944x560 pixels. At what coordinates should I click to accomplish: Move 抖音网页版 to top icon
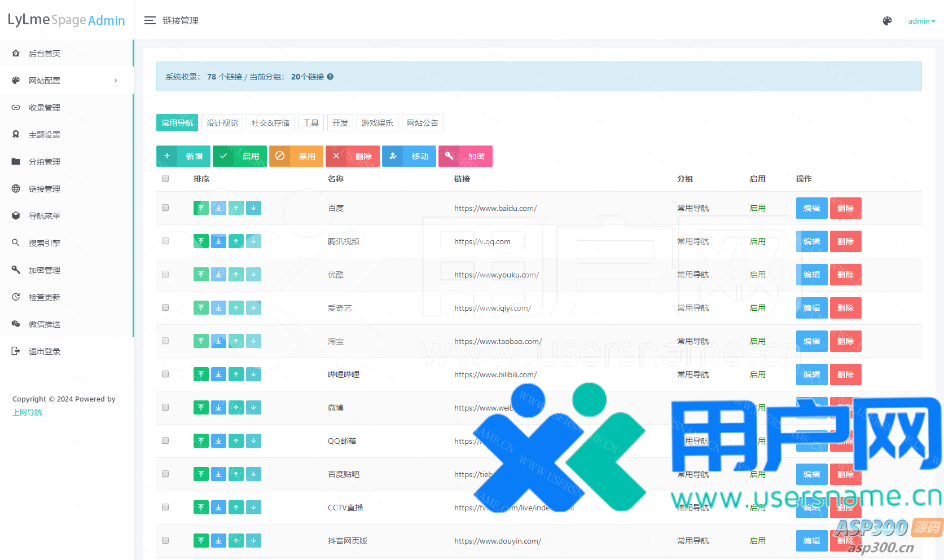pos(201,541)
